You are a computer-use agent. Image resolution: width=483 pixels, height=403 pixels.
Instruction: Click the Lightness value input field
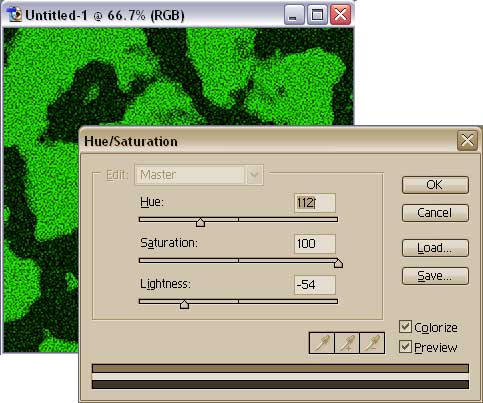coord(315,285)
